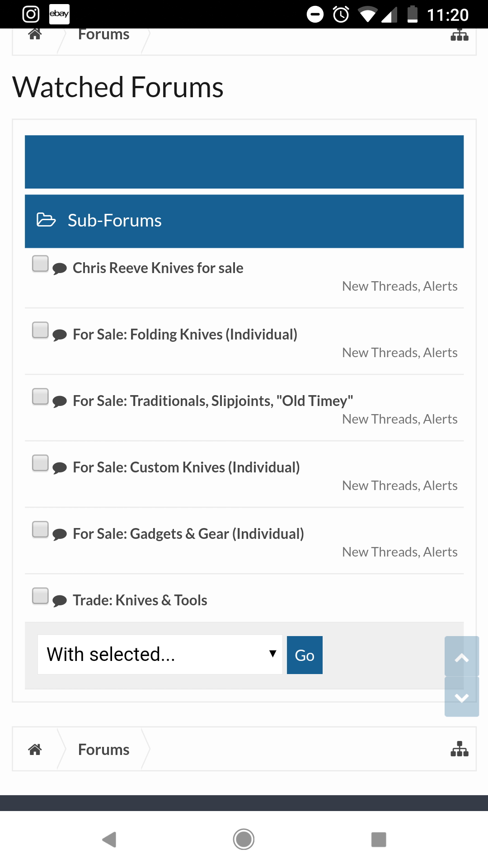Check the For Sale: Folding Knives box
The image size is (488, 868).
tap(40, 330)
